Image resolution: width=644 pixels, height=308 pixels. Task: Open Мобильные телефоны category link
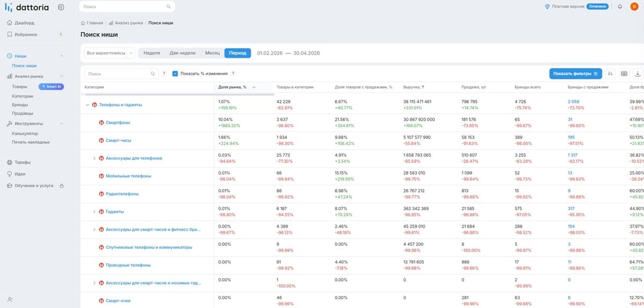tap(129, 176)
